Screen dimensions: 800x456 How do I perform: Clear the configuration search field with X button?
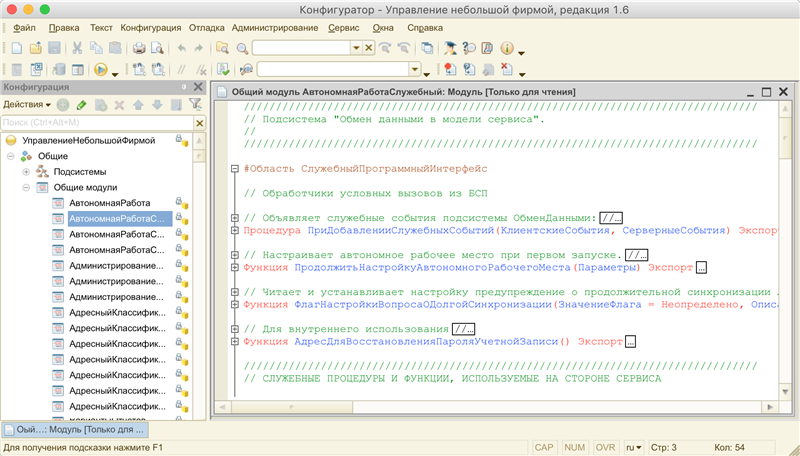(x=199, y=123)
